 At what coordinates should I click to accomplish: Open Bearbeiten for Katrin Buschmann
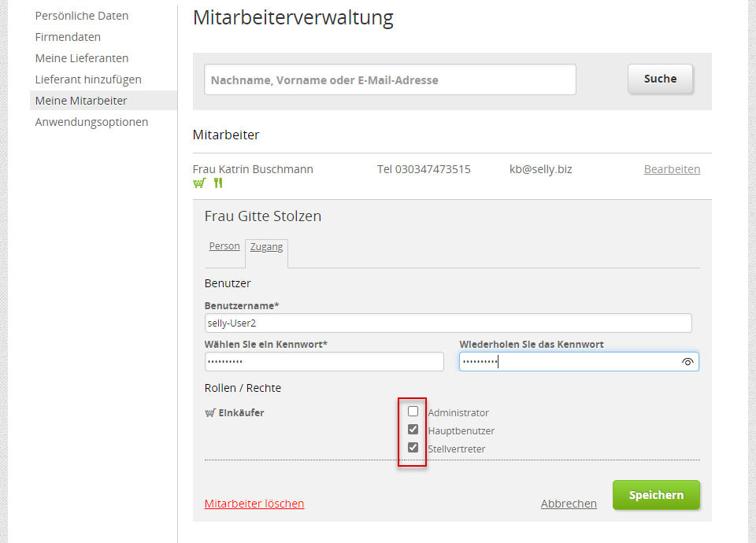[672, 169]
